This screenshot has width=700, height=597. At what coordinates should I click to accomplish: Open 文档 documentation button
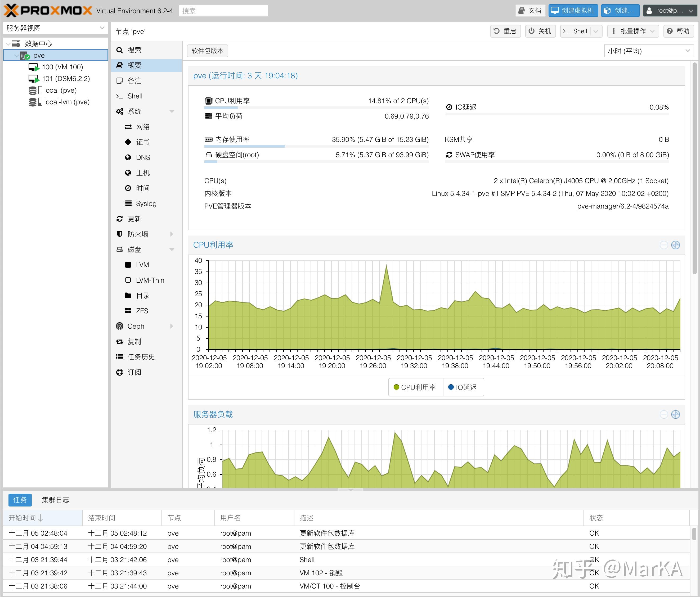530,11
